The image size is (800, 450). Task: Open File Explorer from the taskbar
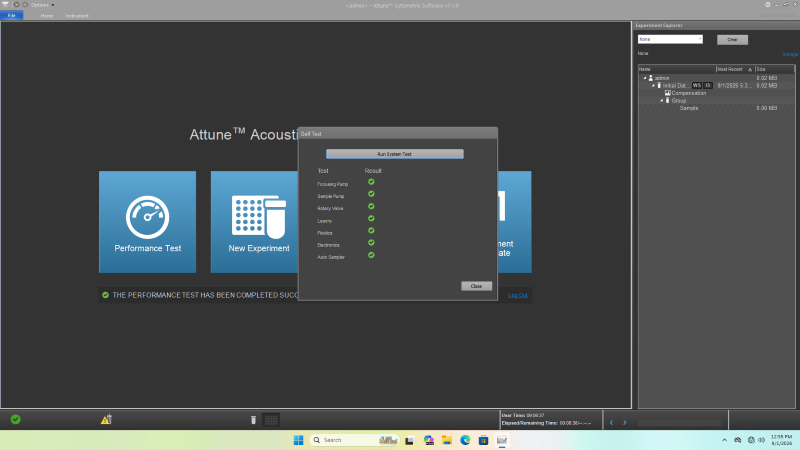pos(447,440)
